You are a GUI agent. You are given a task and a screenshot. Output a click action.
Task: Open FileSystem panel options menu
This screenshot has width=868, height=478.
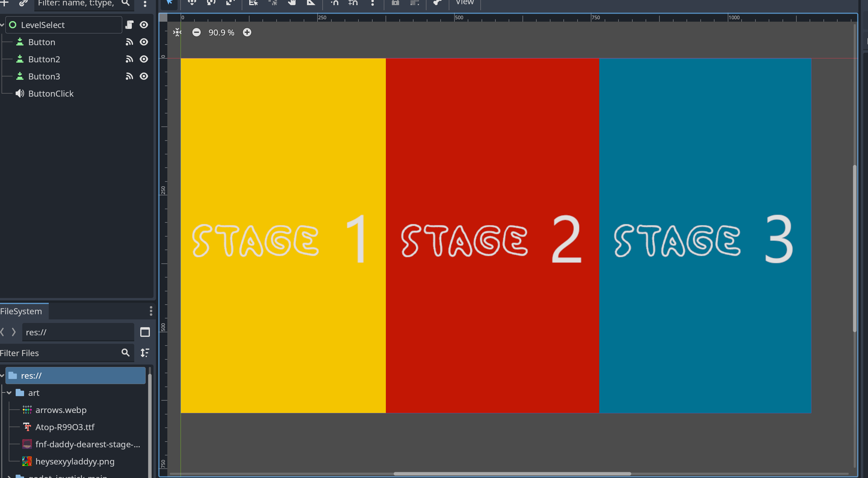pos(150,311)
